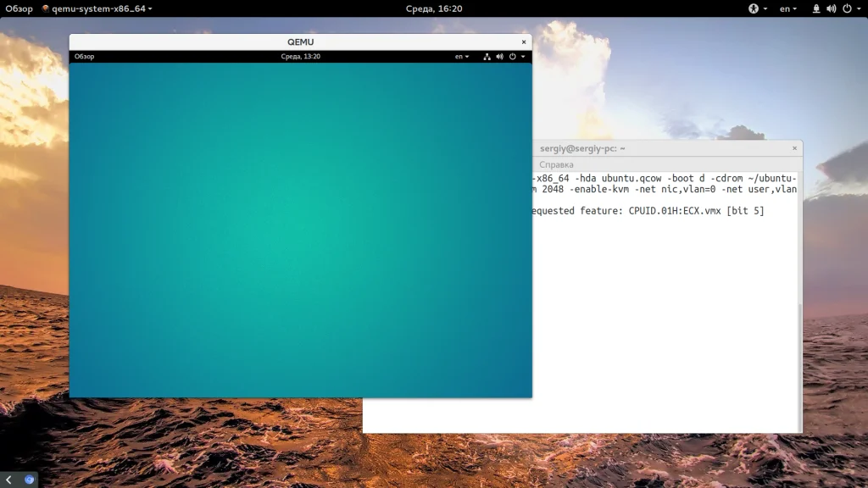Click the guest clock 'Среда, 13:20'
The width and height of the screenshot is (868, 488).
[x=300, y=57]
